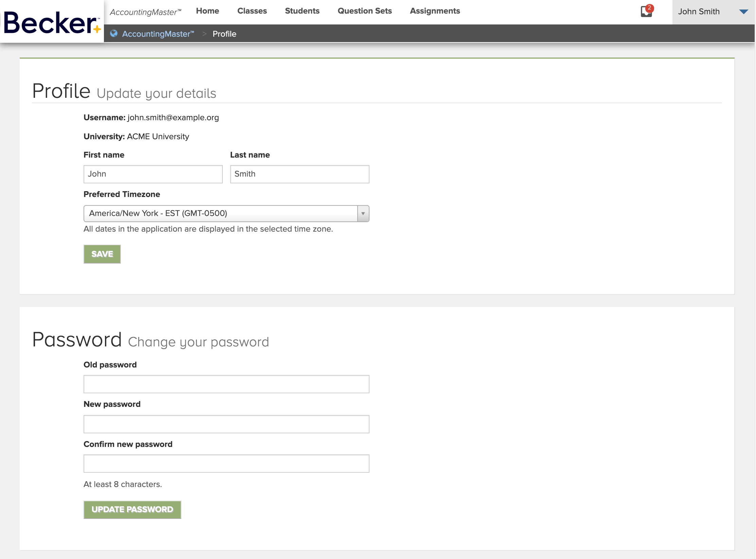
Task: Click the timezone dropdown arrow button
Action: point(363,213)
